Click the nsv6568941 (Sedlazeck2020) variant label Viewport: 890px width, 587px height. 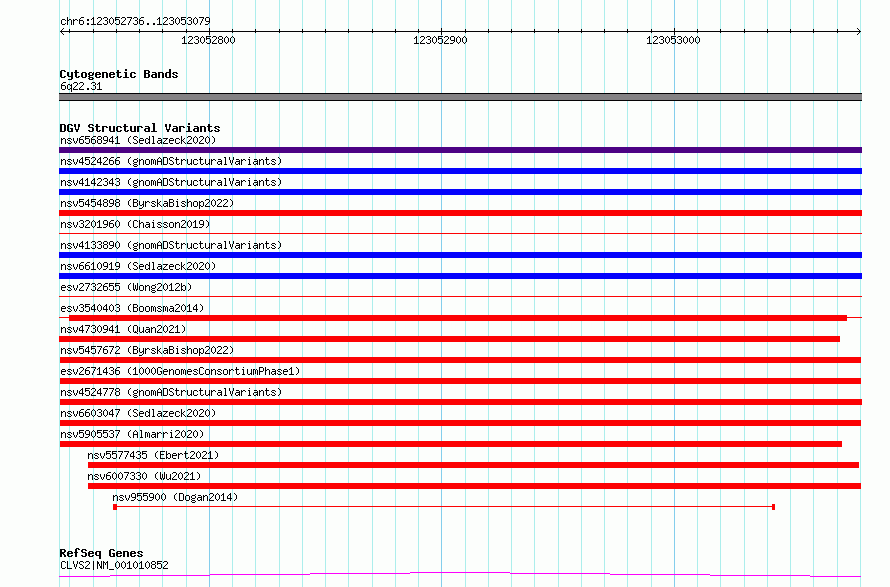click(x=138, y=140)
